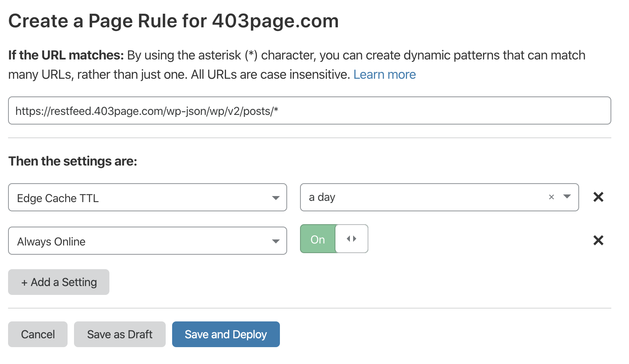Screen dimensions: 629x364
Task: Click the green On switch
Action: point(318,239)
